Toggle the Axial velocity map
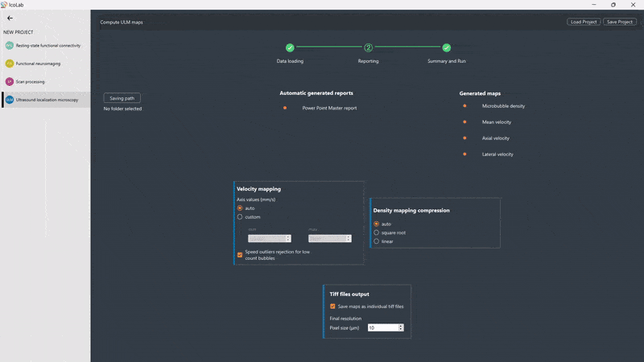Screen dimensions: 644x362 pos(464,138)
